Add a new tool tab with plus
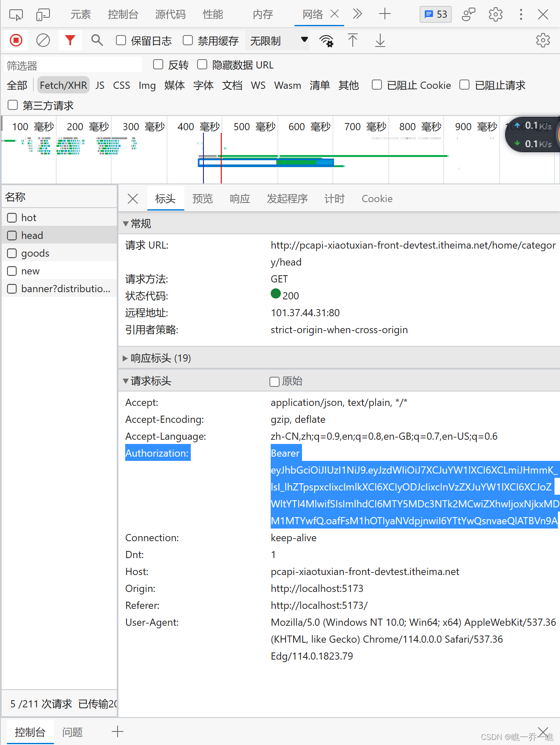This screenshot has width=560, height=745. tap(384, 14)
